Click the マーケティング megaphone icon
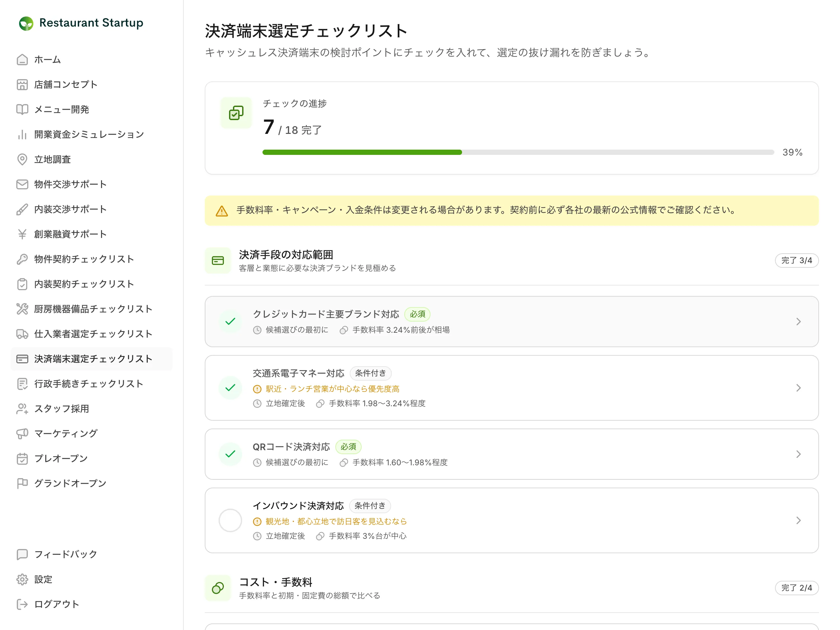The image size is (840, 630). (x=22, y=433)
